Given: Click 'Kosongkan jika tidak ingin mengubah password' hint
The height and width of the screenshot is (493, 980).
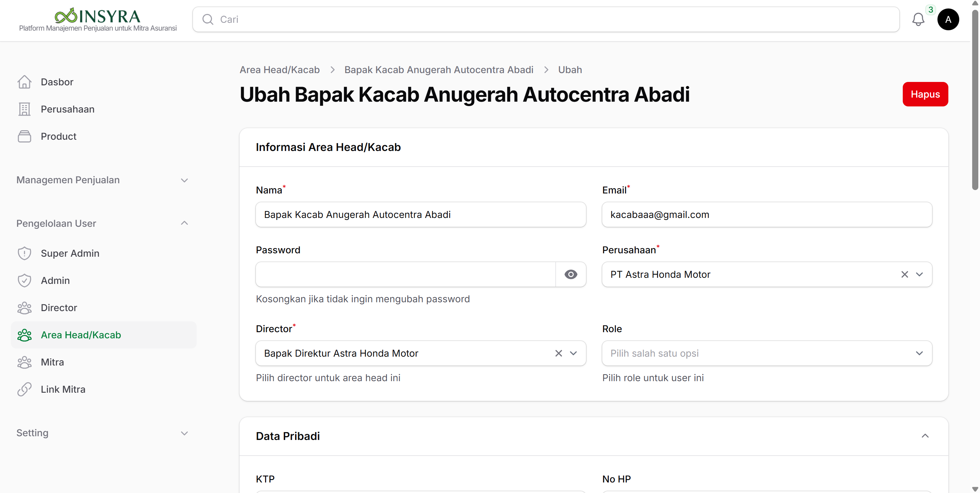Looking at the screenshot, I should (x=362, y=299).
